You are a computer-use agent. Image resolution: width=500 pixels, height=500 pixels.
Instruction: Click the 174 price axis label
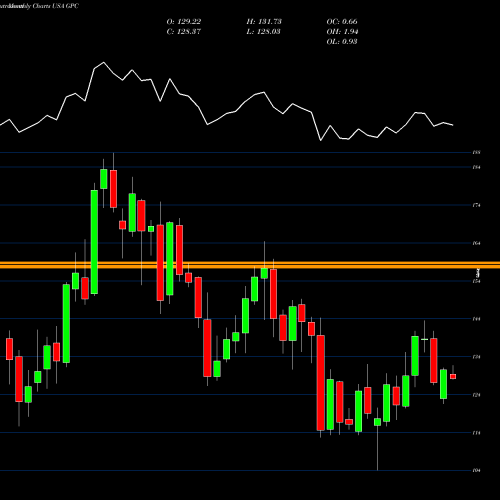[x=476, y=205]
